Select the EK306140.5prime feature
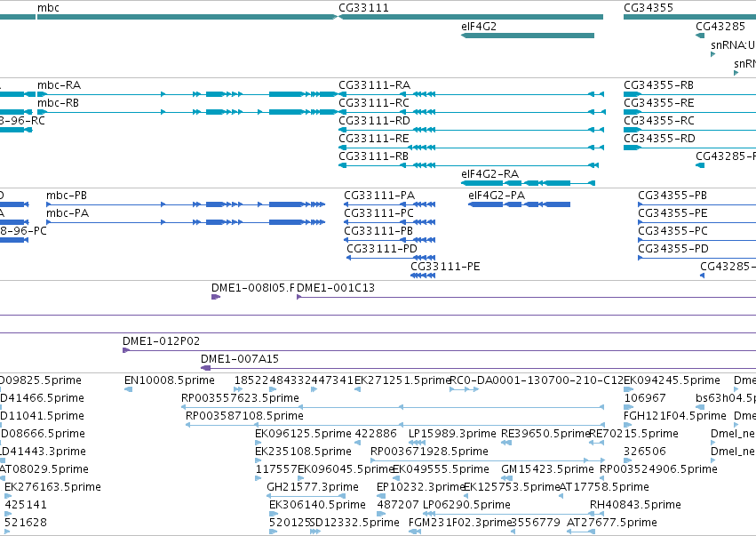Screen dimensions: 756x536 click(x=274, y=513)
